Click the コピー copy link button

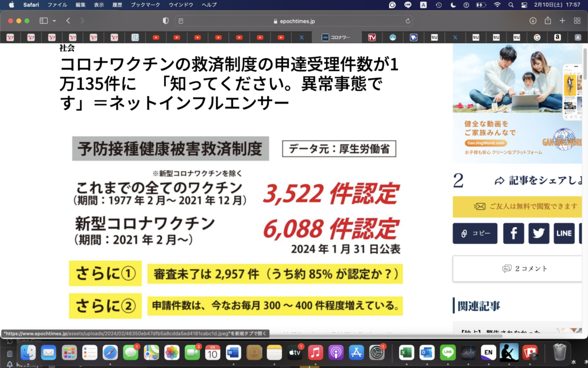tap(475, 233)
